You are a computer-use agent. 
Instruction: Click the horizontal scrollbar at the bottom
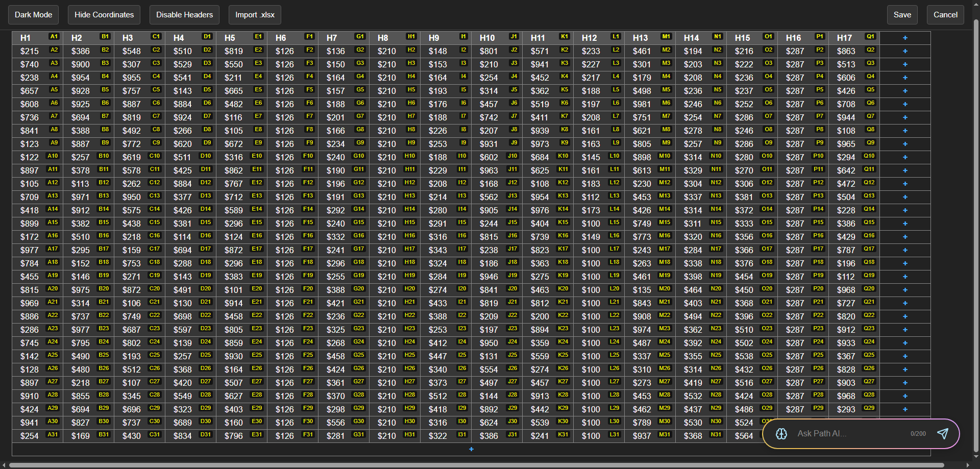click(x=477, y=465)
